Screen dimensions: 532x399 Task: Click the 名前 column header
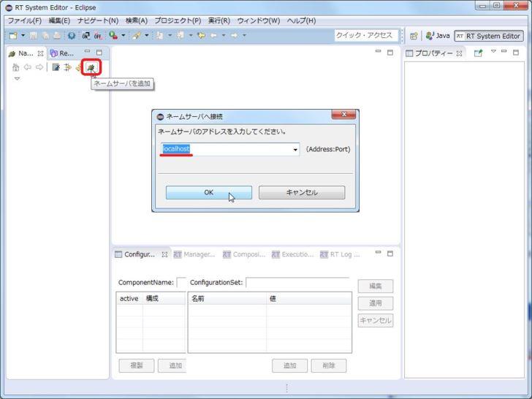click(x=227, y=299)
